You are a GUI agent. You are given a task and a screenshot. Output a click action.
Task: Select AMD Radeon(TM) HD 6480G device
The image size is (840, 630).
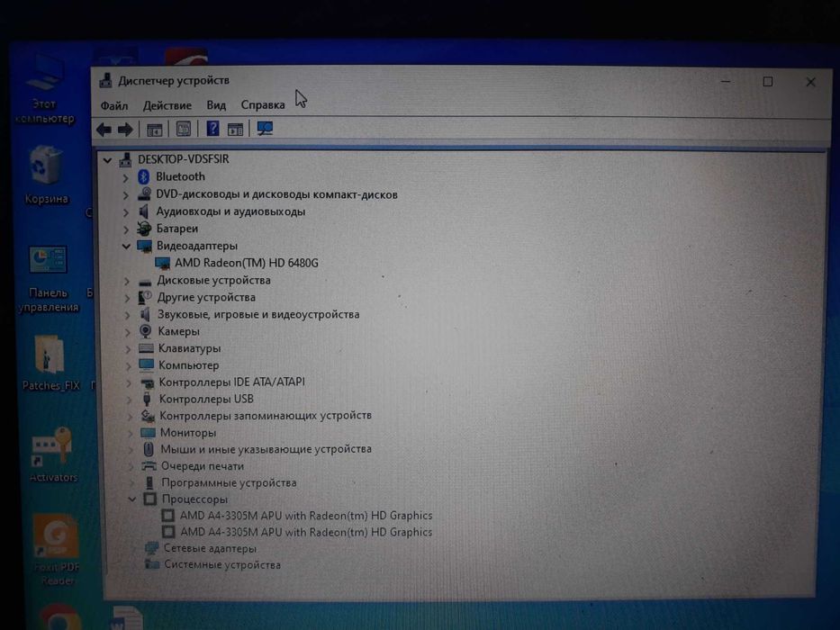[x=247, y=263]
